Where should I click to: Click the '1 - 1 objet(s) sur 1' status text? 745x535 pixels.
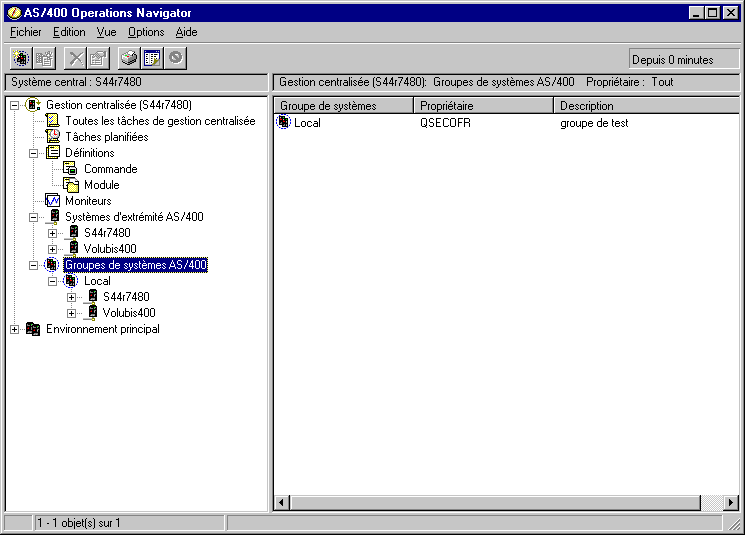point(79,523)
